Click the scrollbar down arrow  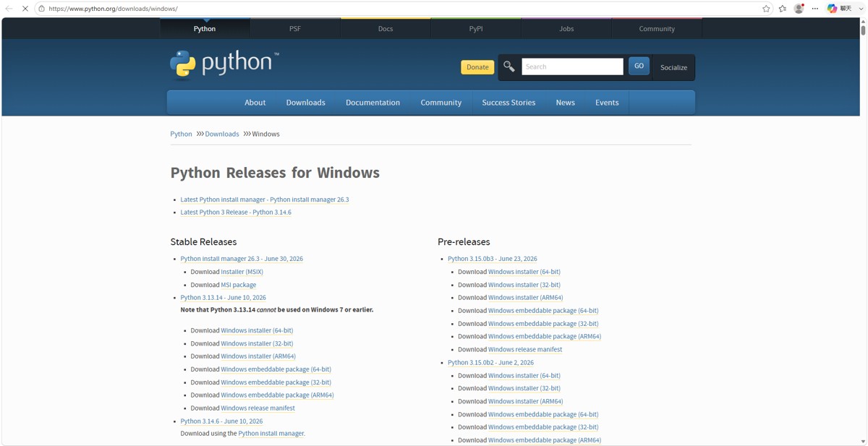(x=863, y=441)
